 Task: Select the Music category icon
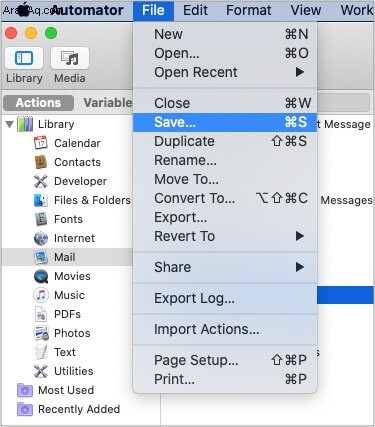click(41, 295)
